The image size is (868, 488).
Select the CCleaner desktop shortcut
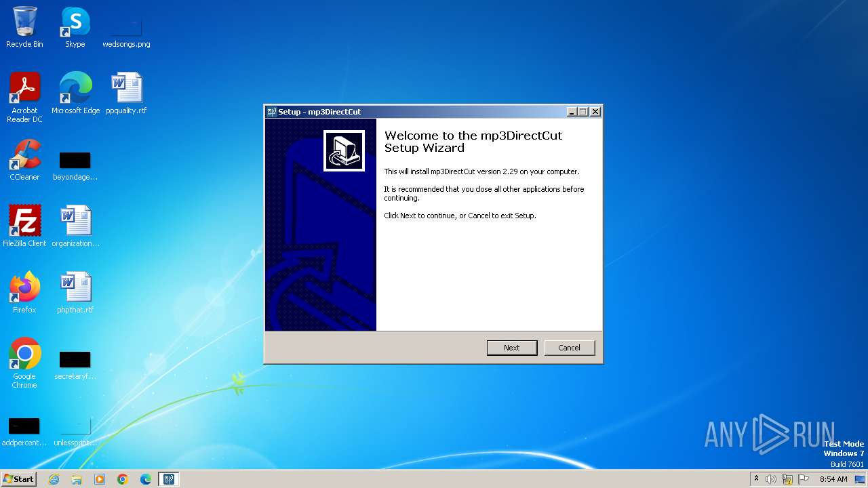tap(24, 160)
